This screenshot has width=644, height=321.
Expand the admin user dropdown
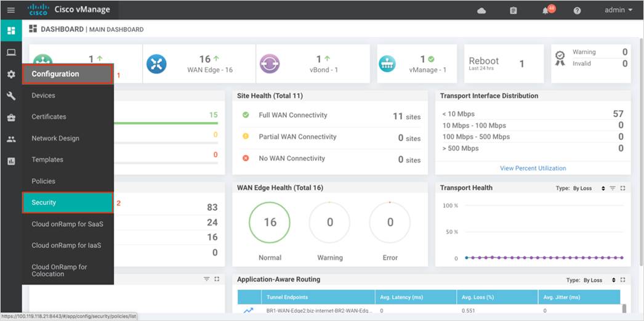[618, 10]
